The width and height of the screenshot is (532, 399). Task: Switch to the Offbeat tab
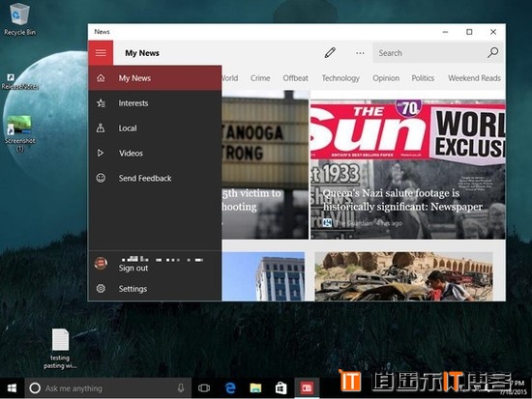click(x=296, y=78)
